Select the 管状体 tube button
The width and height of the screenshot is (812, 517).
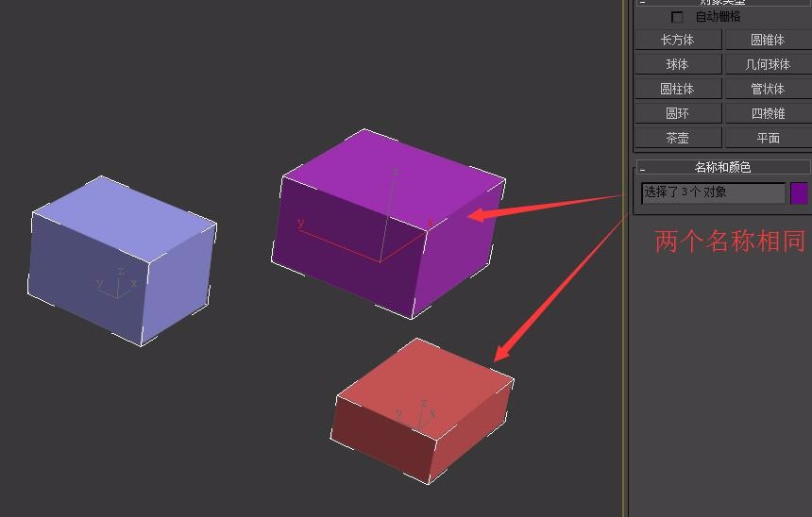point(767,89)
